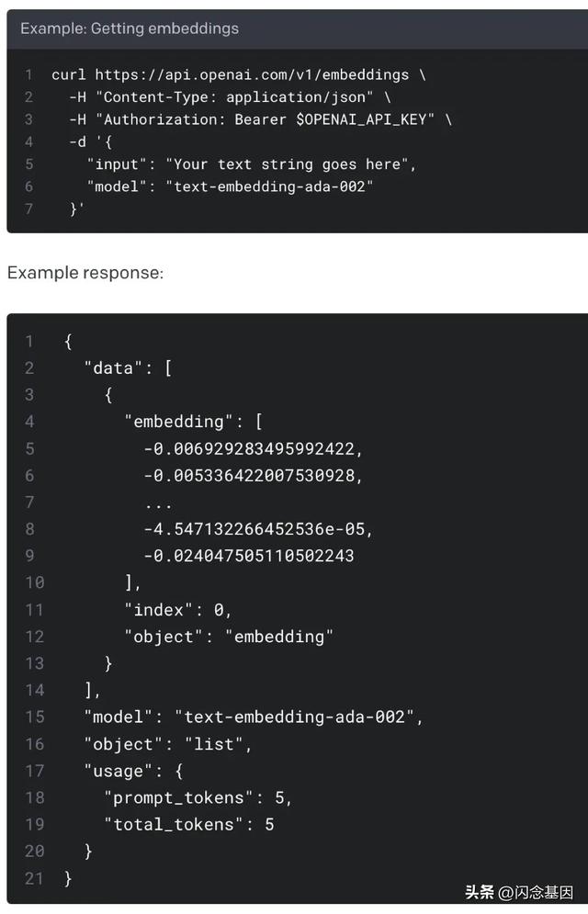
Task: Click the 'Example: Getting embeddings' header
Action: click(x=130, y=28)
